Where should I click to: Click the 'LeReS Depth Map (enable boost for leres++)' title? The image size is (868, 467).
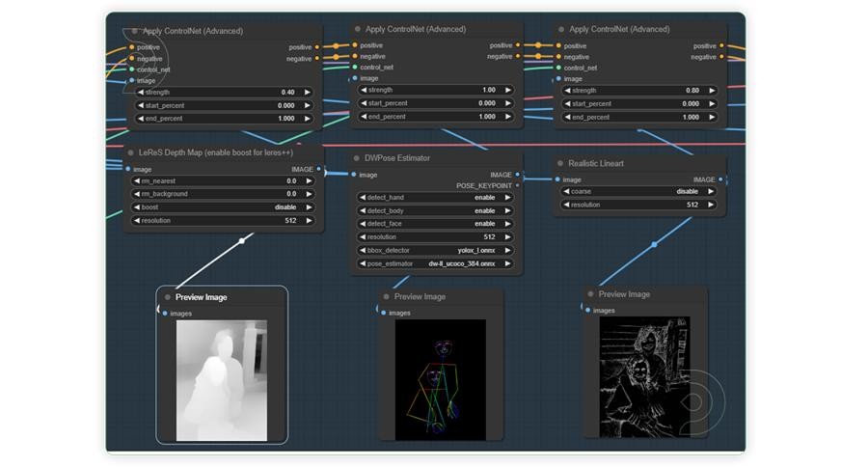[216, 152]
